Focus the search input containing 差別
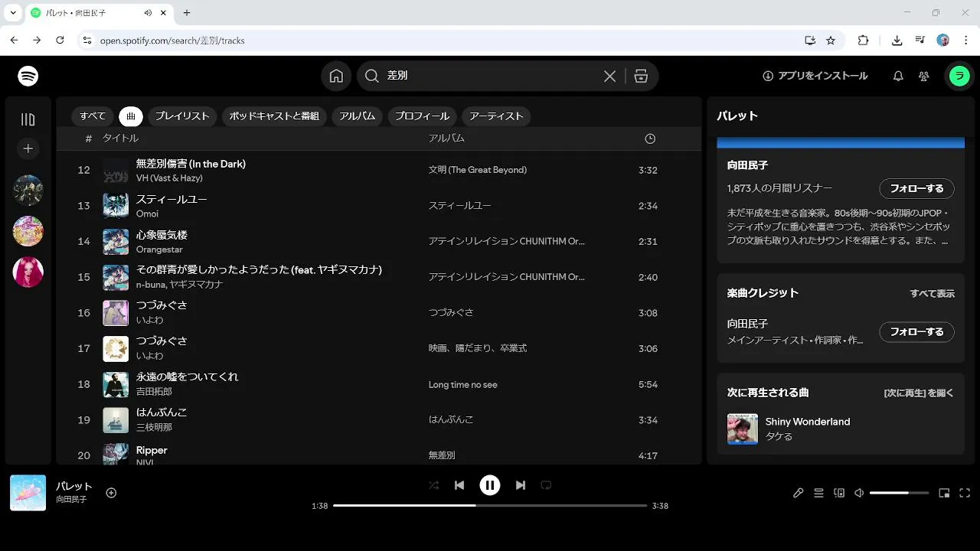The height and width of the screenshot is (551, 980). 490,76
